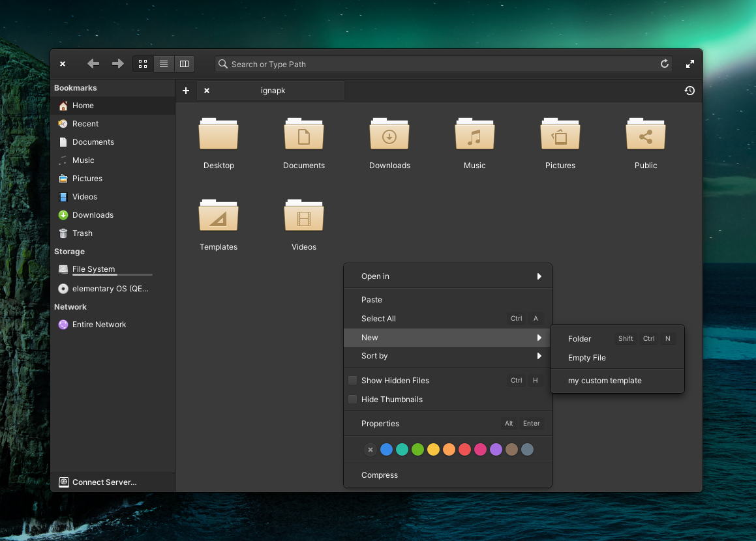
Task: Expand the Open in submenu
Action: pyautogui.click(x=447, y=276)
